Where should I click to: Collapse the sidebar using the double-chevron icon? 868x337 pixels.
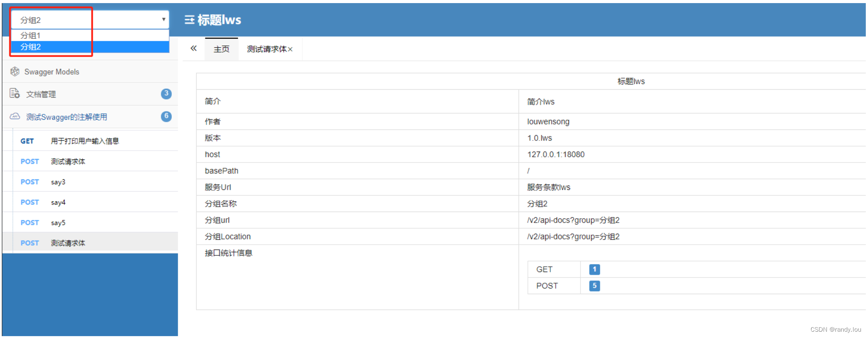(x=193, y=49)
